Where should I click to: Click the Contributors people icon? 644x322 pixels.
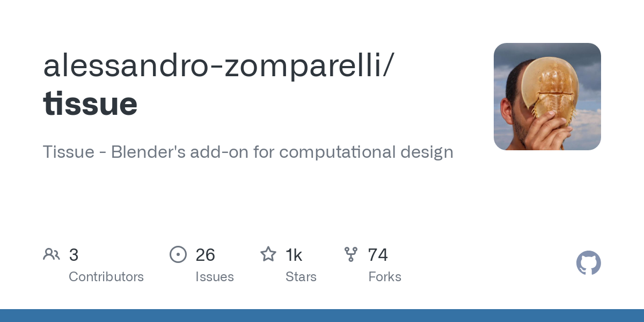[52, 254]
